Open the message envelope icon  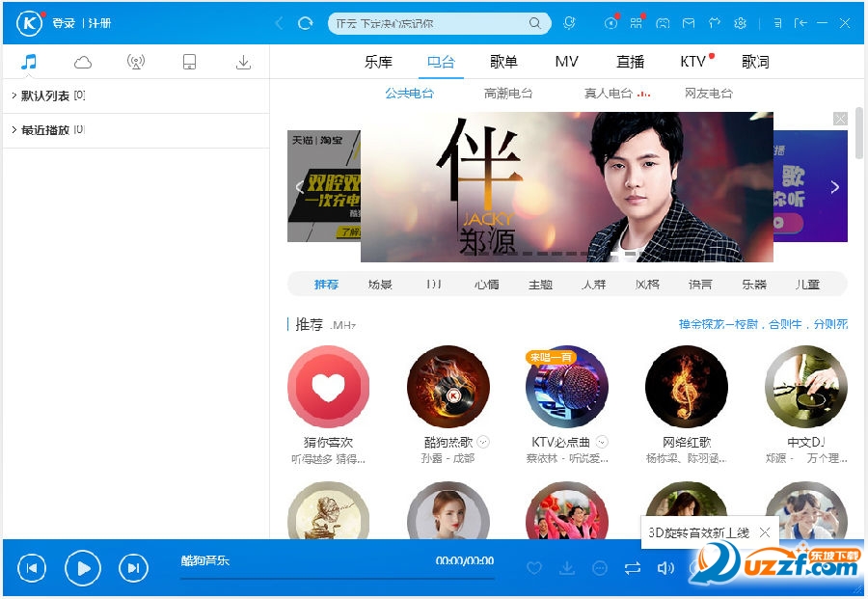pos(688,23)
